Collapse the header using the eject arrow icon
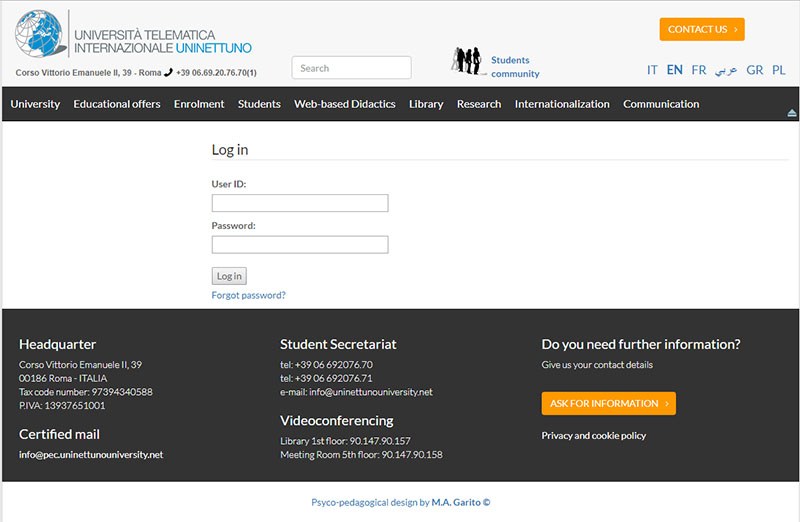Screen dimensions: 800x522 792,112
